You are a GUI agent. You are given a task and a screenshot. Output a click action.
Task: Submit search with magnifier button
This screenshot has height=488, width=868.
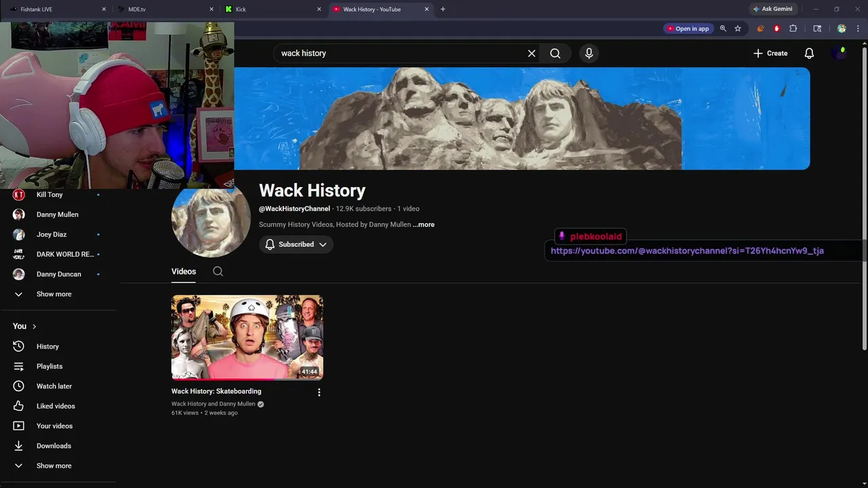click(555, 54)
